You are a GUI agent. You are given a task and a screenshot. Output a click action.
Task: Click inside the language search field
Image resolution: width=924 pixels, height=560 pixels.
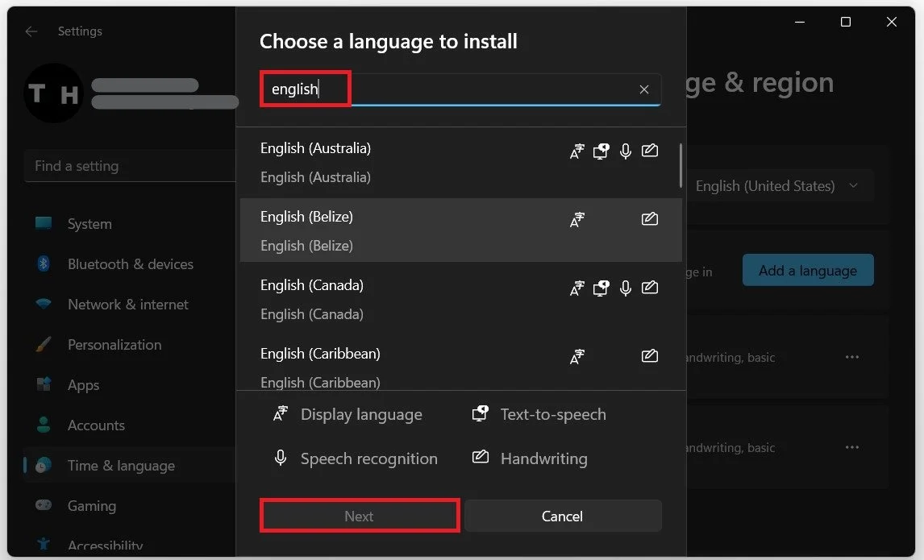(x=460, y=89)
